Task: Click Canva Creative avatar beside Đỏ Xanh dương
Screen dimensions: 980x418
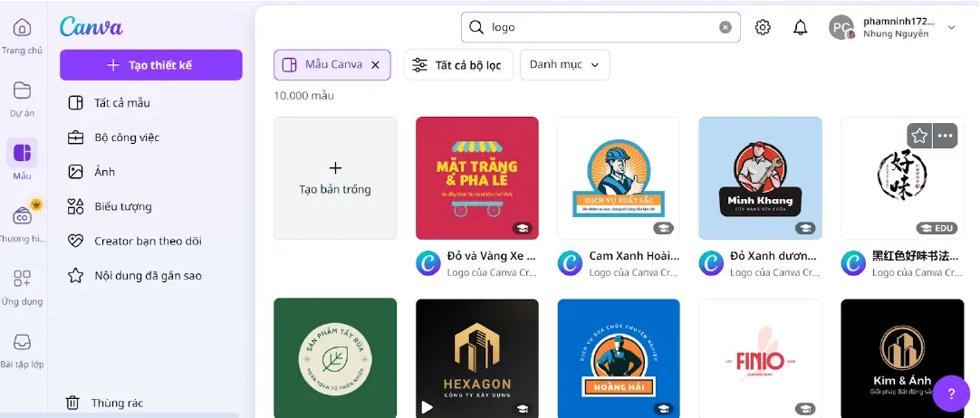Action: (711, 263)
